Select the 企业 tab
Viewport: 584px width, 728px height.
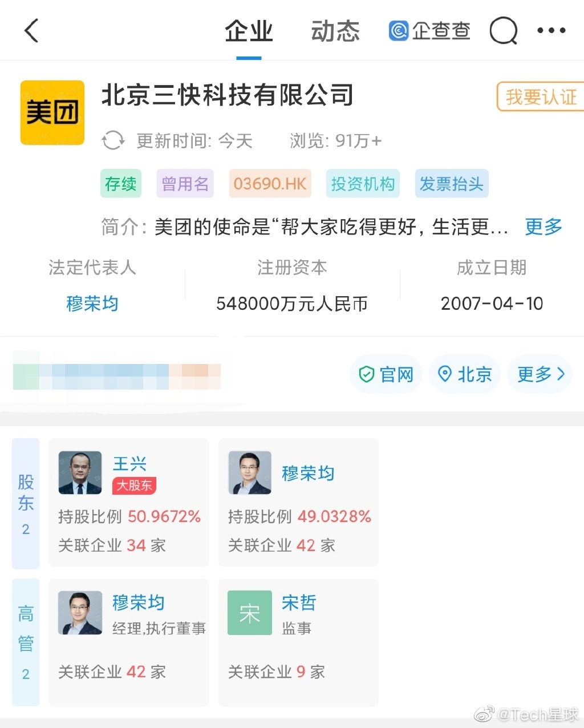pyautogui.click(x=249, y=31)
